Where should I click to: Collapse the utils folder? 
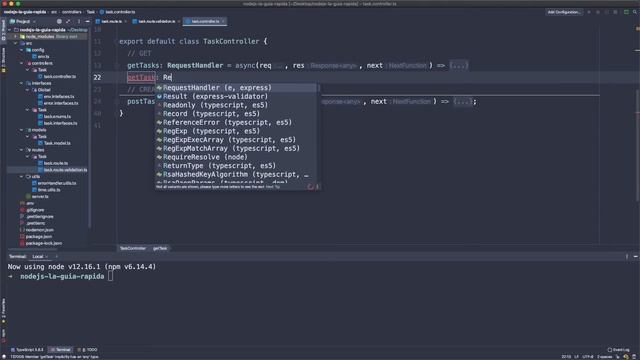click(22, 177)
